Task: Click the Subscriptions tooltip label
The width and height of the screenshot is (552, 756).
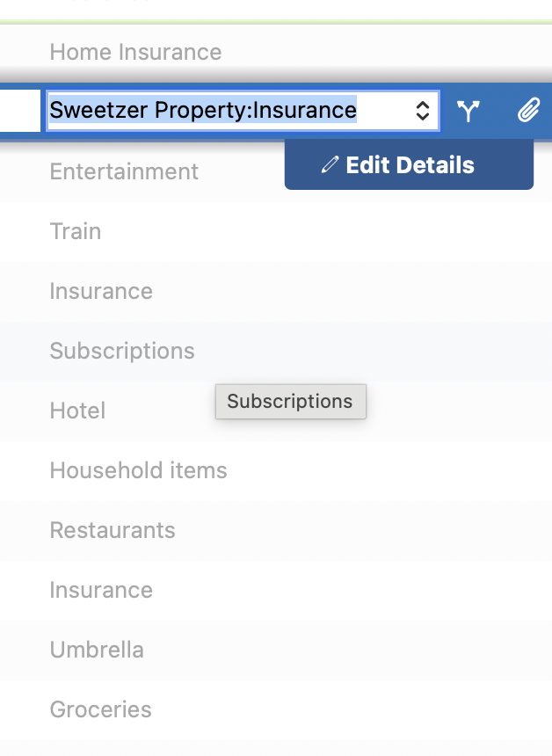Action: tap(290, 402)
